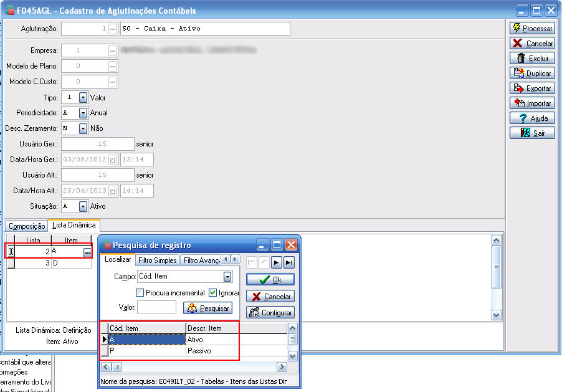Open lookup ellipsis next to Empresa field
The width and height of the screenshot is (562, 392).
(x=113, y=50)
